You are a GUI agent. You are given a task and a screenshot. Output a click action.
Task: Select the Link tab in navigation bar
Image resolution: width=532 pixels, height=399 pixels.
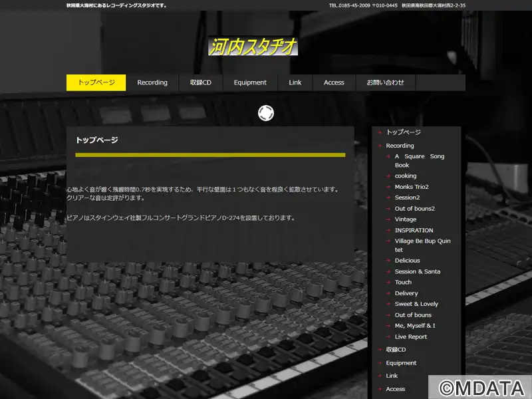point(295,82)
